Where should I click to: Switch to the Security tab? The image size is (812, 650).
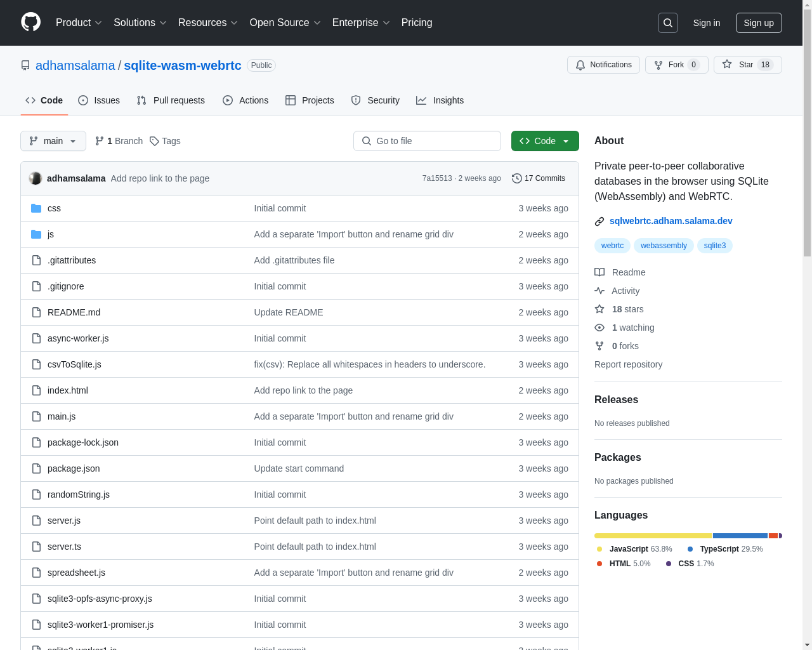pos(376,100)
